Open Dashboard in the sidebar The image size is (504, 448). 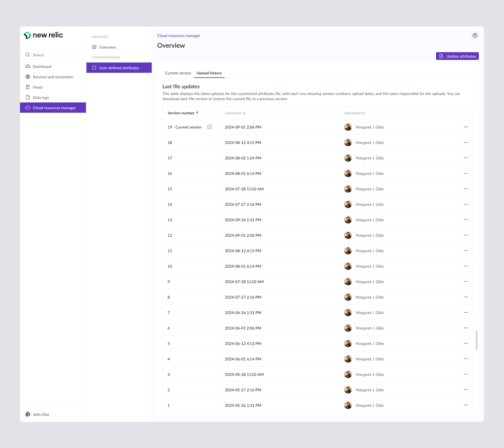(53, 66)
